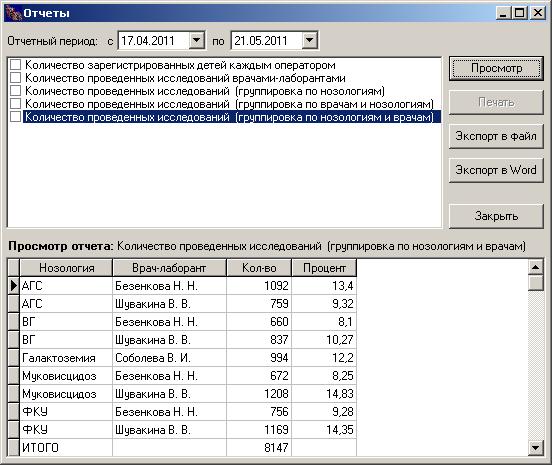Image resolution: width=552 pixels, height=465 pixels.
Task: Open the start date 17.04.2011 dropdown
Action: (196, 40)
